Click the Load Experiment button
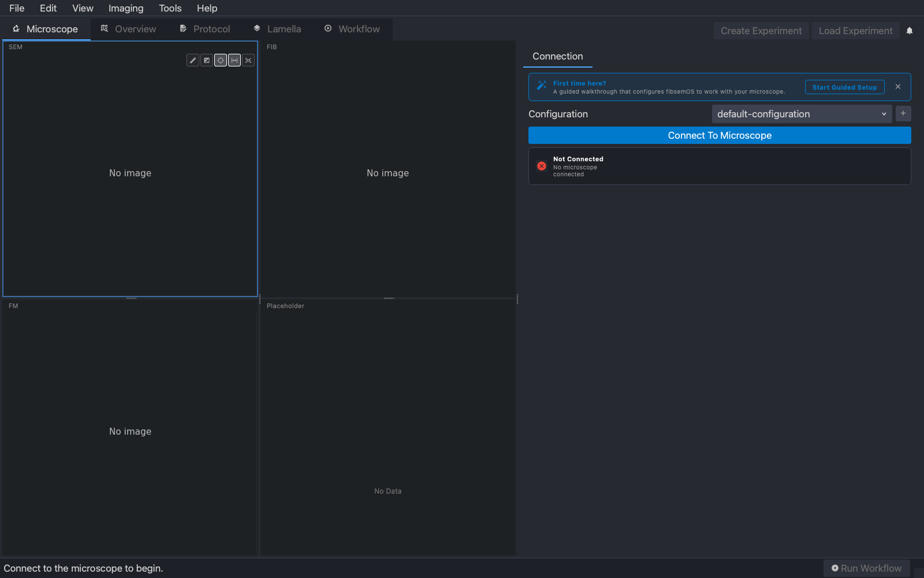This screenshot has height=578, width=924. 855,31
